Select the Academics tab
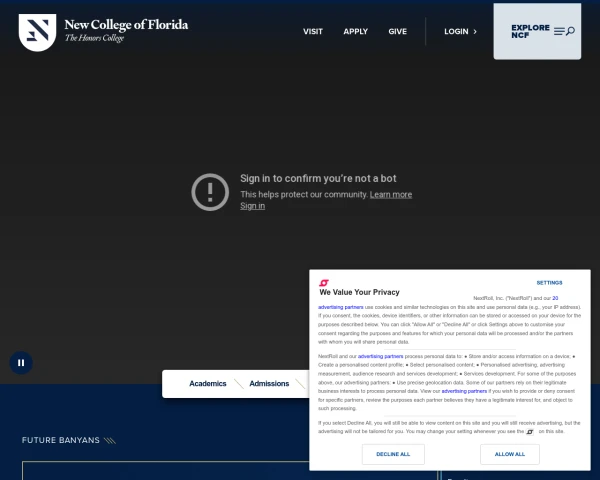600x480 pixels. pyautogui.click(x=208, y=384)
